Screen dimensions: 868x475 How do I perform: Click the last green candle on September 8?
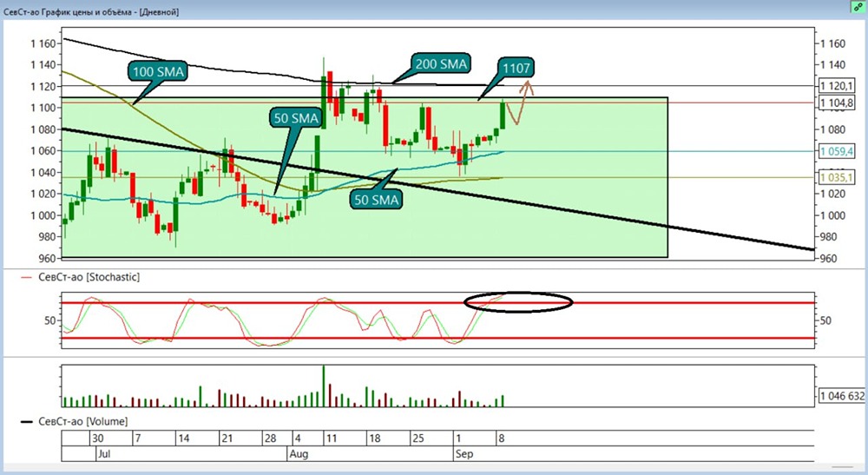[502, 115]
